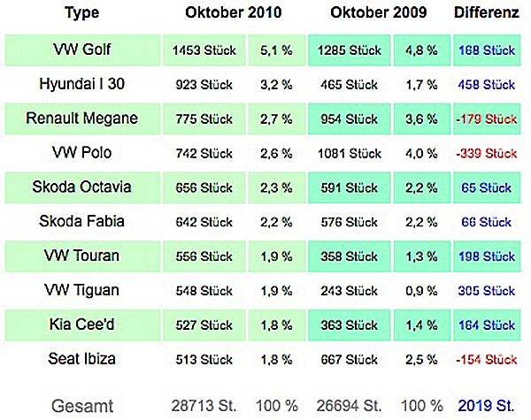The height and width of the screenshot is (420, 531).
Task: Click the Renault Megane type cell
Action: [82, 118]
